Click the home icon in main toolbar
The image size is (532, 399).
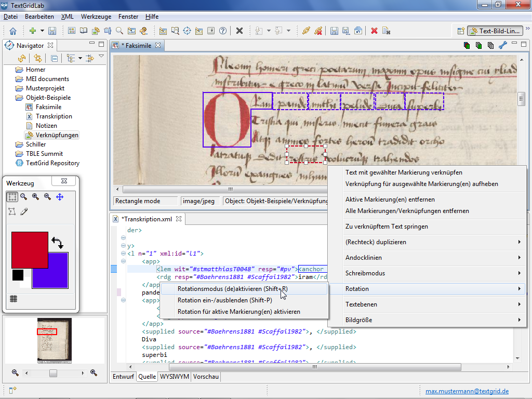[x=13, y=31]
